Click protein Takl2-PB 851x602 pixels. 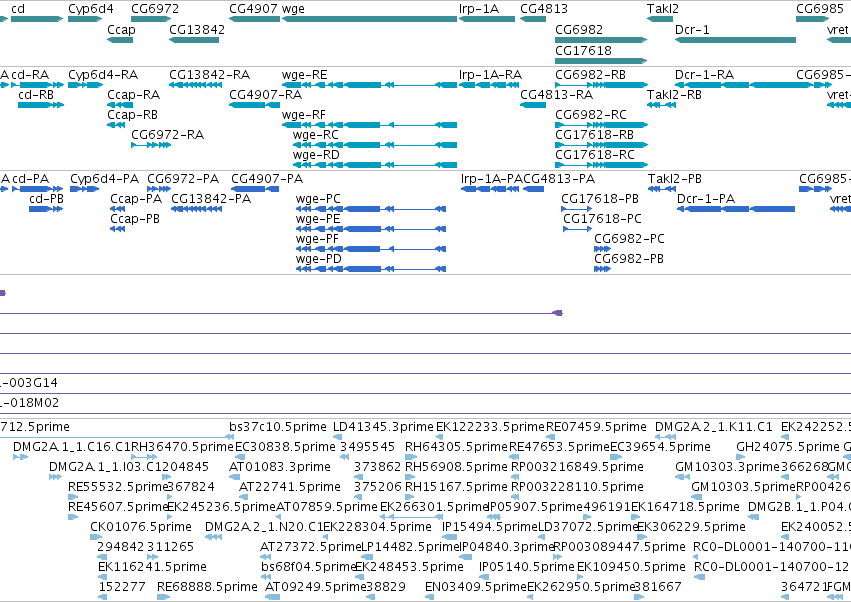pos(662,189)
